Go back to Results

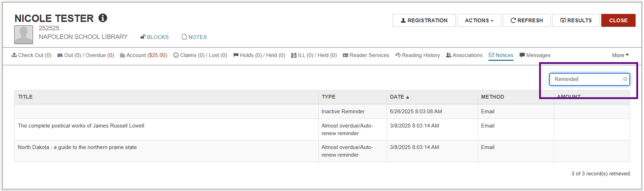576,21
